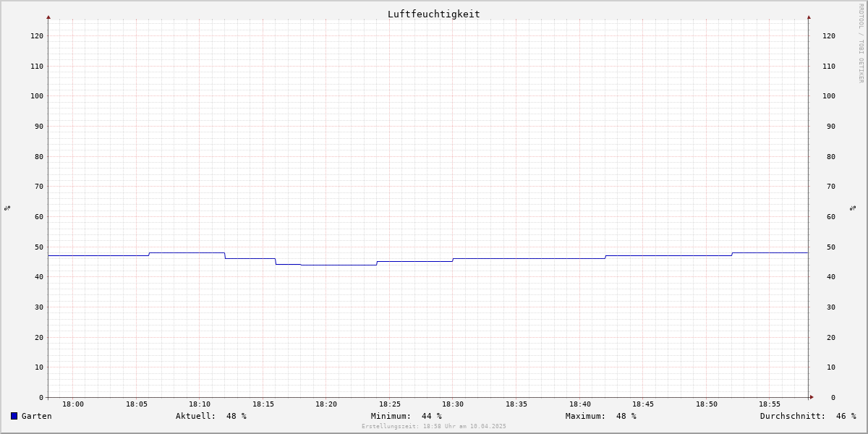The image size is (868, 434).
Task: Click the 60 label on right axis
Action: pos(831,217)
